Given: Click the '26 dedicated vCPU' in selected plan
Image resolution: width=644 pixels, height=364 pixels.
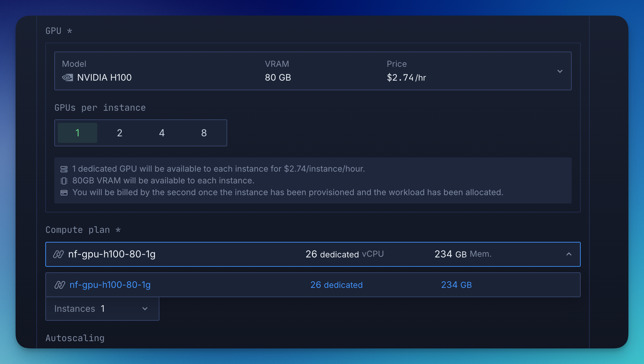Looking at the screenshot, I should click(x=345, y=254).
